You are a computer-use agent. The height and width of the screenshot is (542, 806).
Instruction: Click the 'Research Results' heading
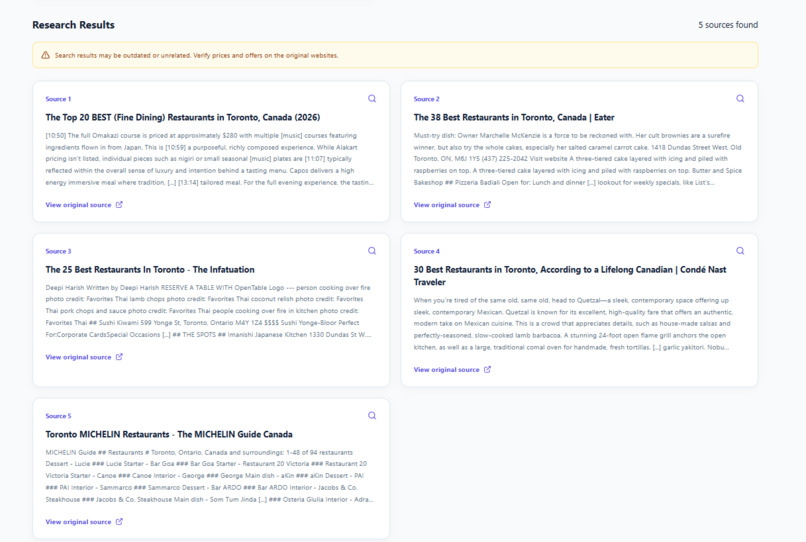pyautogui.click(x=74, y=25)
